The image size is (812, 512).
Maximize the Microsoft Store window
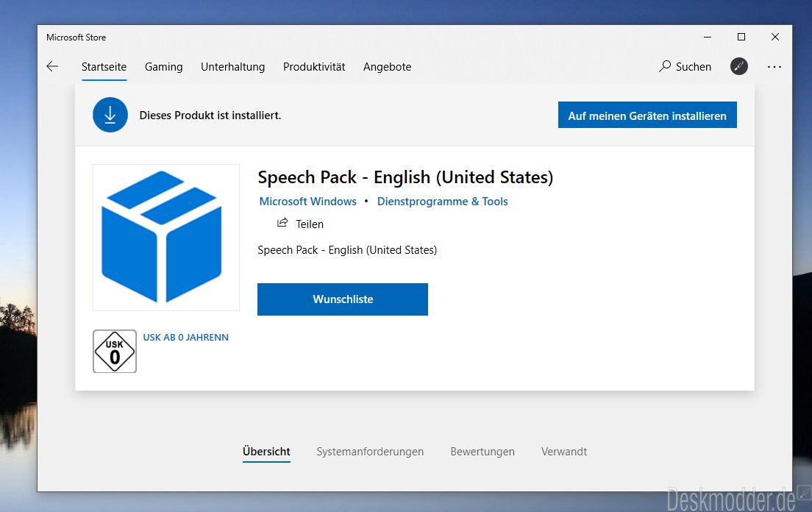tap(741, 37)
